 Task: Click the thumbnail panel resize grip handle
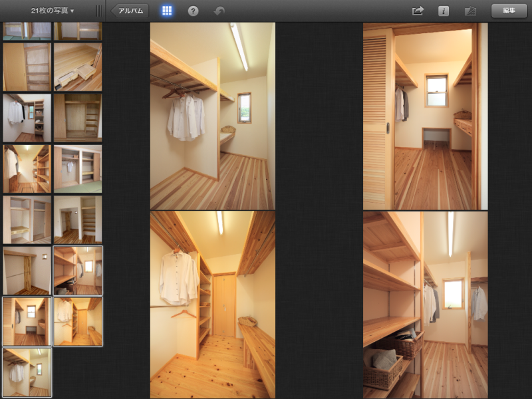99,11
